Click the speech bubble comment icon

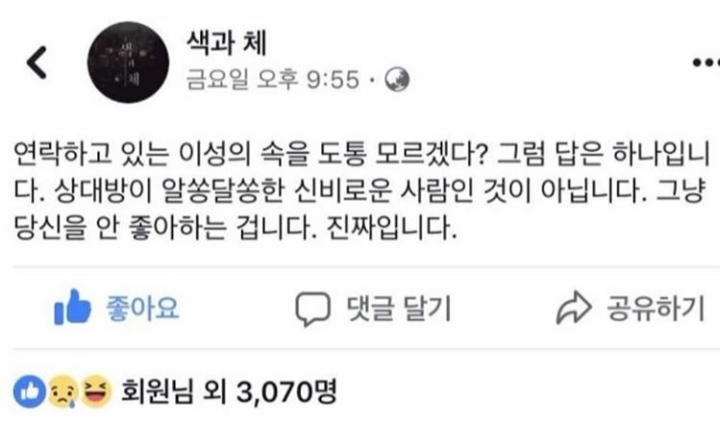312,309
